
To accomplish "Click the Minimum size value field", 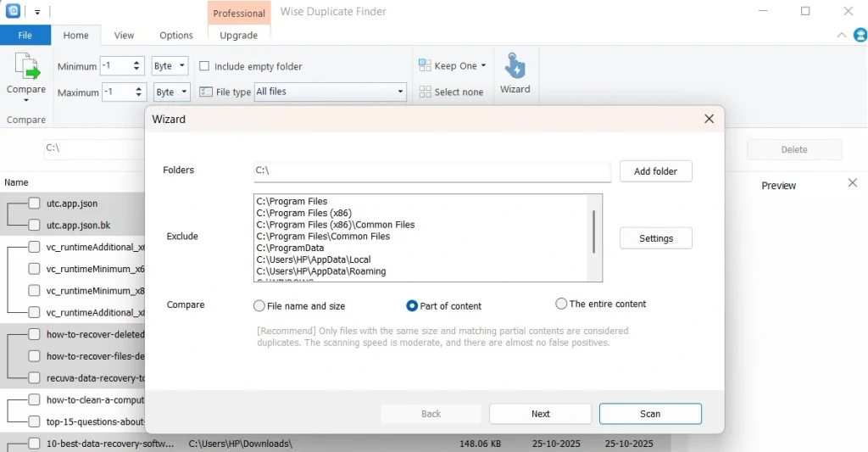I will [115, 65].
